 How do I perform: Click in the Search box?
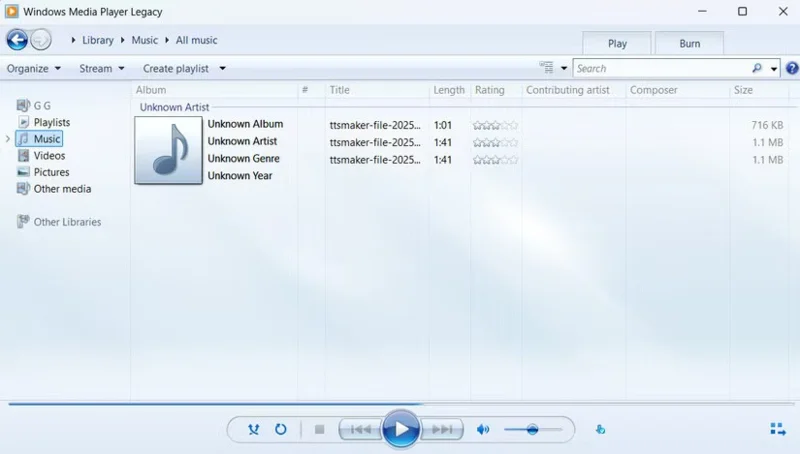coord(660,68)
